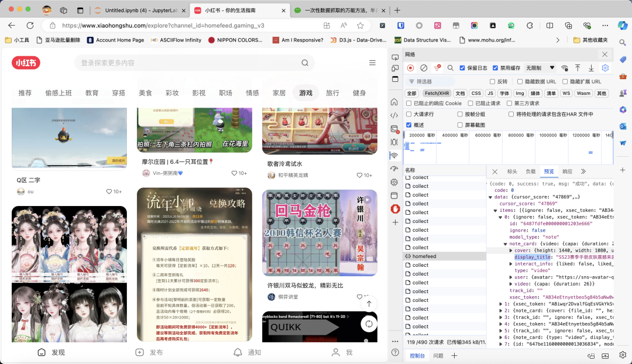Click the 筛选器 filter input field

431,81
